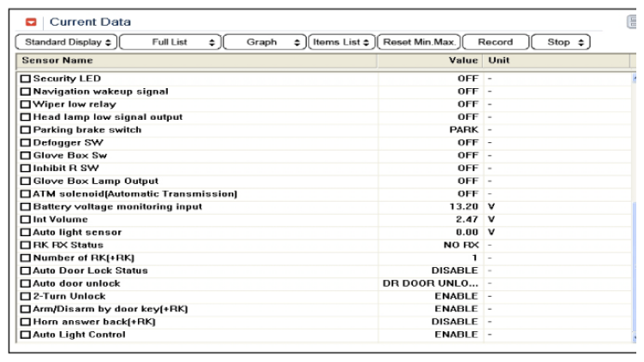The image size is (644, 362).
Task: Select the value 1 for Number of RK
Action: tap(474, 258)
